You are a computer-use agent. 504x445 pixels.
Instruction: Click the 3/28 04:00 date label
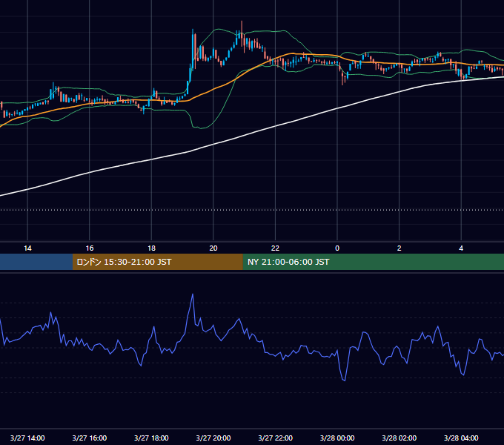[461, 438]
